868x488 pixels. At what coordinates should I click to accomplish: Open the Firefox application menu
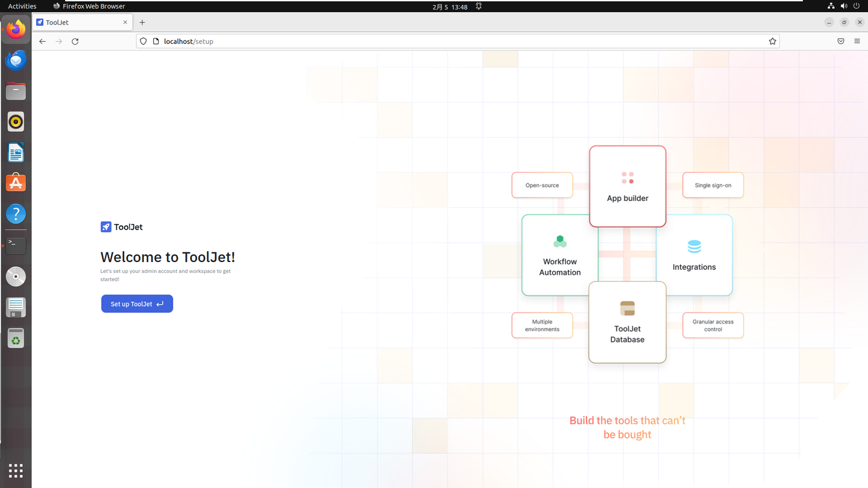pos(857,41)
